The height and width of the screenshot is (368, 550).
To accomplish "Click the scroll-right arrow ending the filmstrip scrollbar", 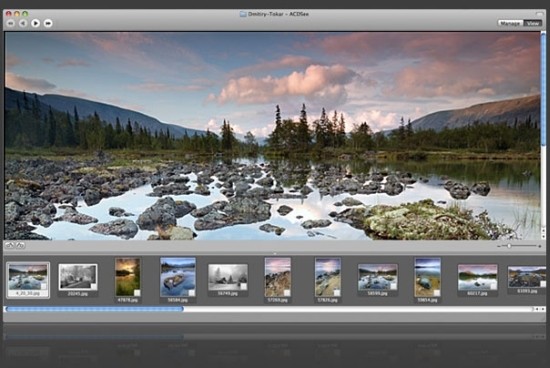I will click(543, 309).
